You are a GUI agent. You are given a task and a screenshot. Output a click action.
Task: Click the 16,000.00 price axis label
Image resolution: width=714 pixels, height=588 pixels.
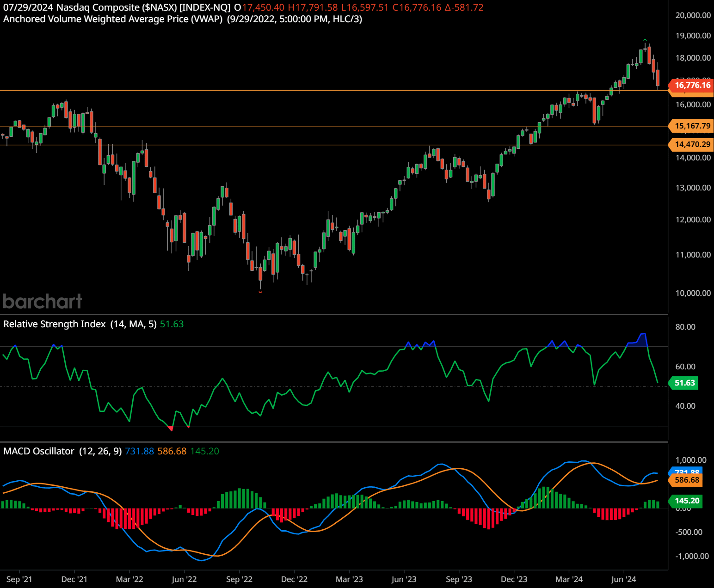(693, 104)
